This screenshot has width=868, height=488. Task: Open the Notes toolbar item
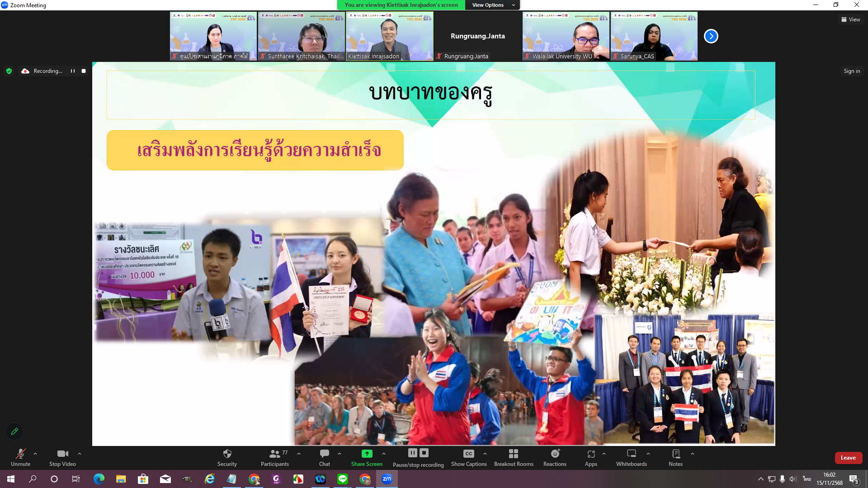[x=675, y=454]
